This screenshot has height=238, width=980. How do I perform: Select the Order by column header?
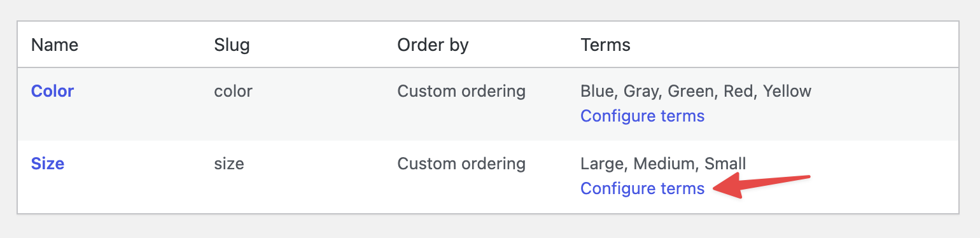pos(433,45)
